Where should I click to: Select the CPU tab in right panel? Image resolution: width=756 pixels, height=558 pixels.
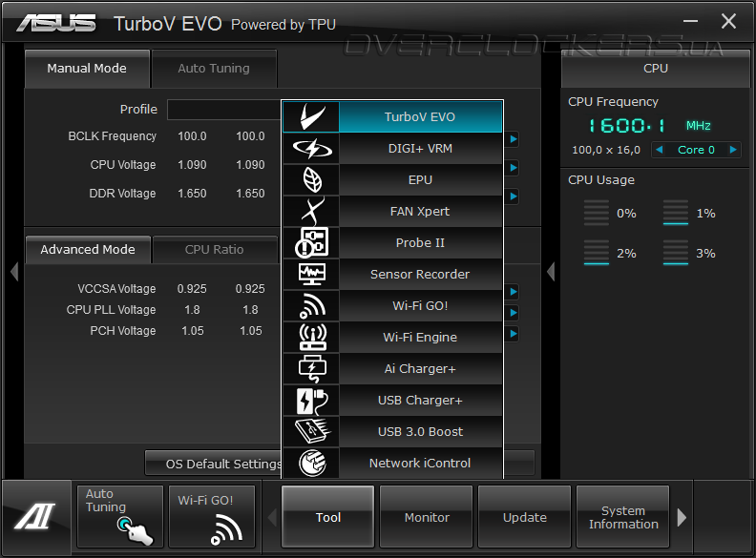(656, 69)
